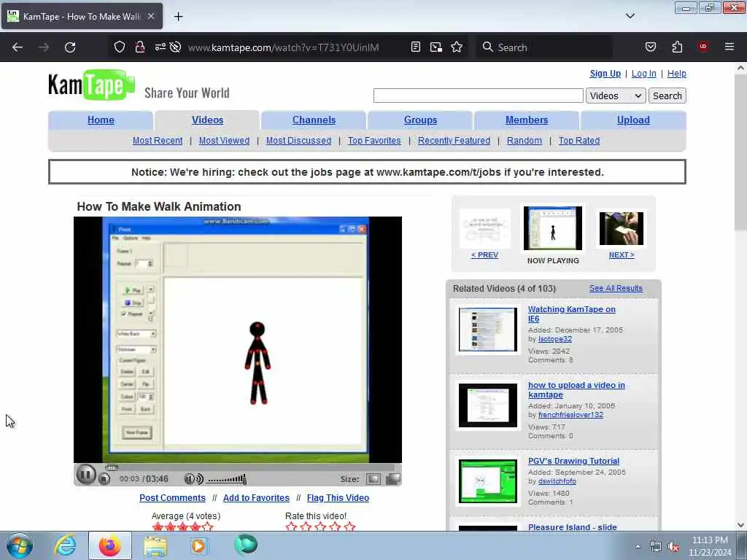
Task: Open the Groups tab
Action: pyautogui.click(x=420, y=120)
